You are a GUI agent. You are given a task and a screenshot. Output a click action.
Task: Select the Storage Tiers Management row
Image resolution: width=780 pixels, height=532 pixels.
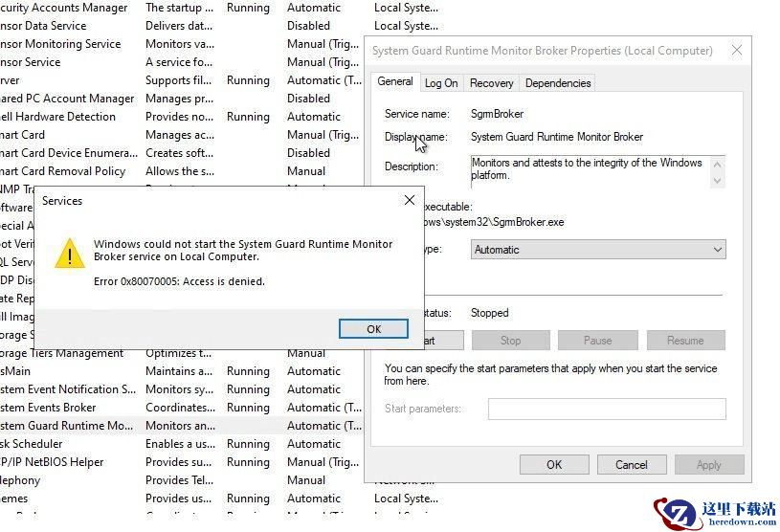[x=181, y=354]
